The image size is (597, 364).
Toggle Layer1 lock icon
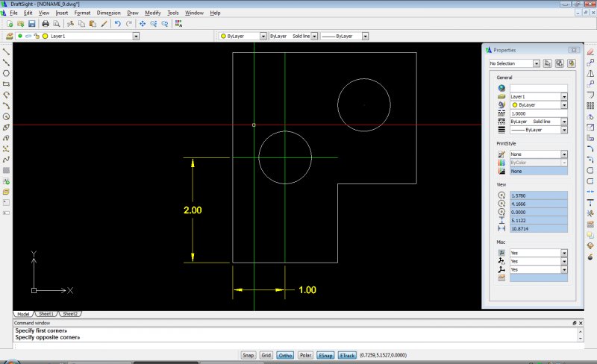37,36
